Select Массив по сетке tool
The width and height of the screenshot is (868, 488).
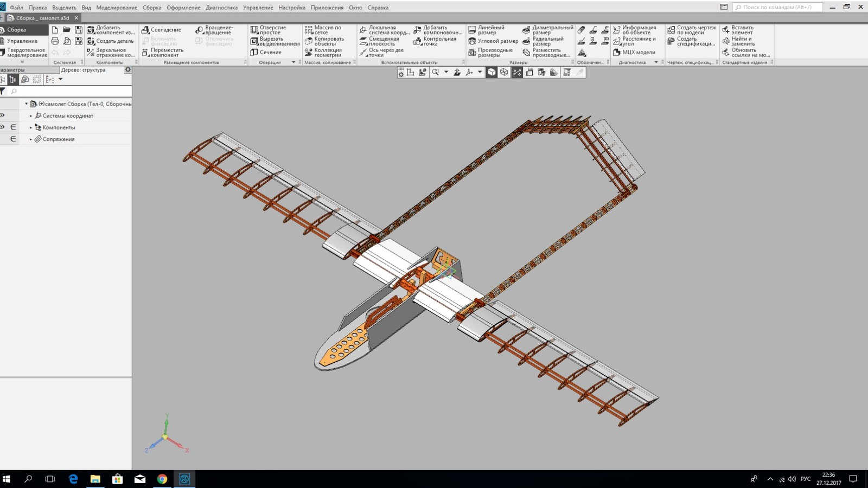click(323, 30)
